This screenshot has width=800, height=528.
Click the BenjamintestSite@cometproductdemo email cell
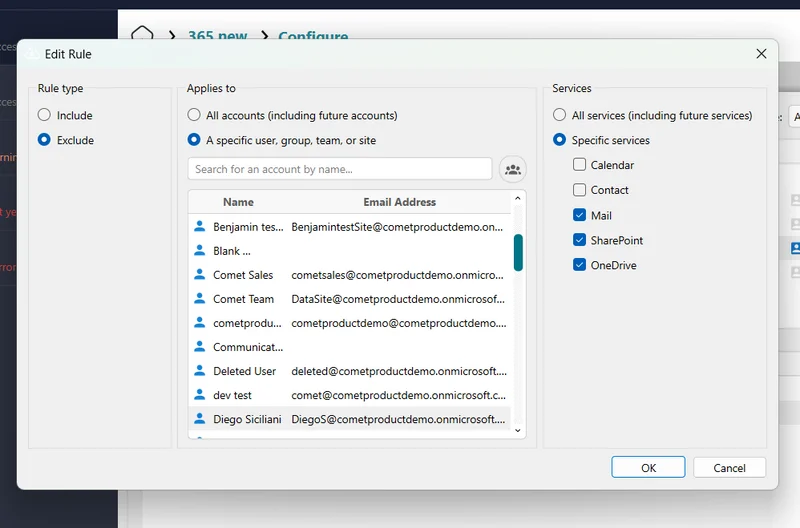(x=397, y=227)
